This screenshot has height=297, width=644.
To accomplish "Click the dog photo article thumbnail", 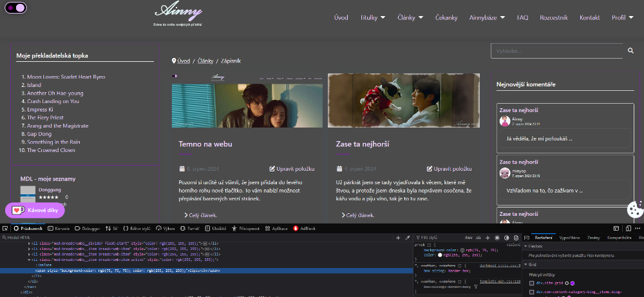I will tap(404, 101).
